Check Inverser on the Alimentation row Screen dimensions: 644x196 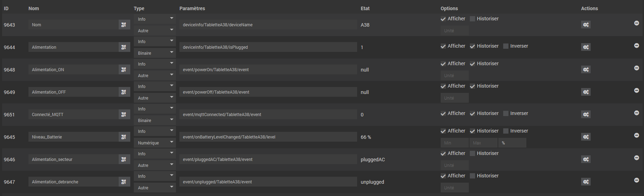tap(506, 46)
